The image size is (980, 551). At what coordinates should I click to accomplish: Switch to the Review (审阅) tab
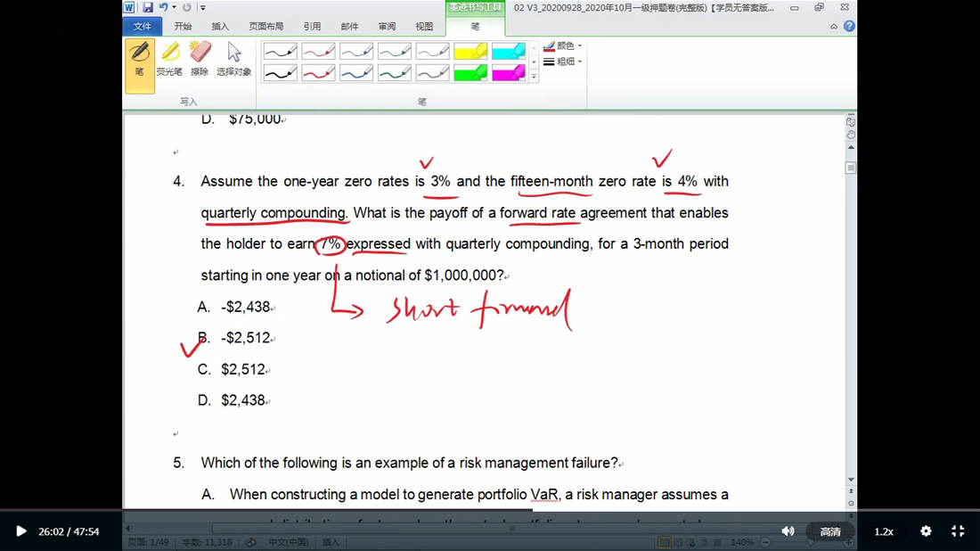[x=387, y=26]
